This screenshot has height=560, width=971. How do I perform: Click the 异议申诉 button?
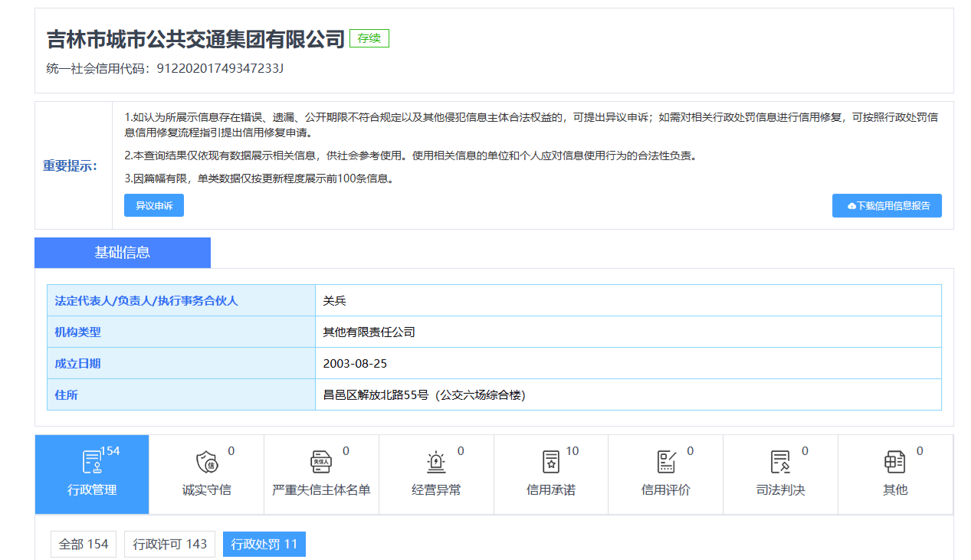[153, 205]
